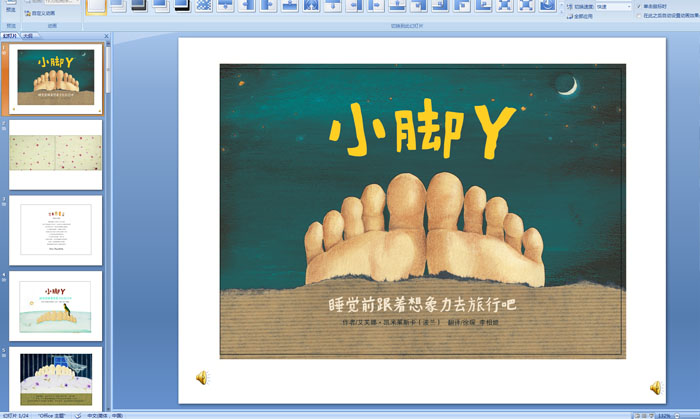Apply the Fade Through Black transition
Viewport: 700px width, 419px height.
pos(139,5)
